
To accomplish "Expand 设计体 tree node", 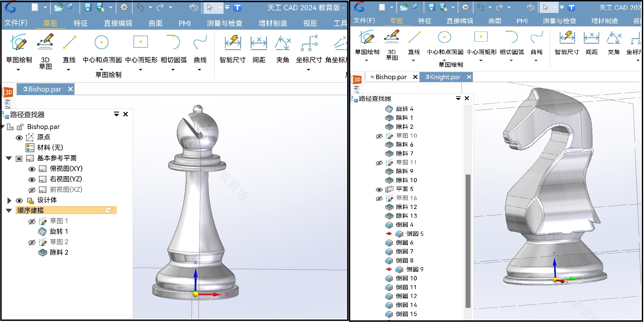I will coord(9,200).
